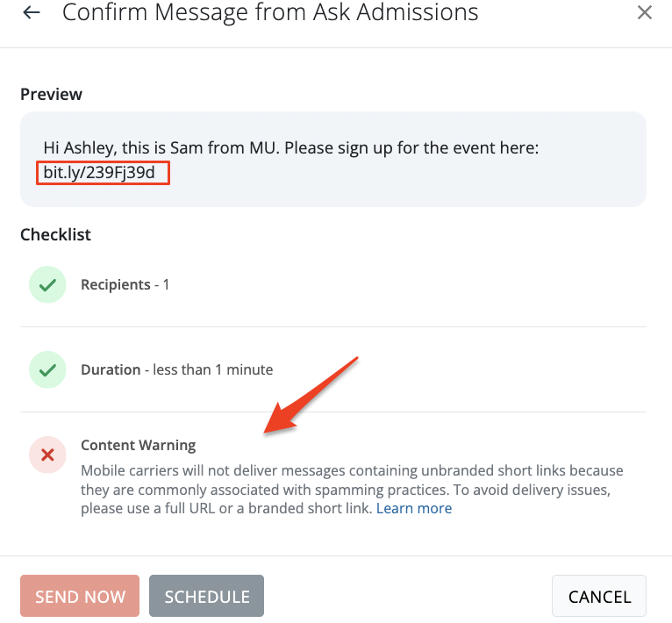This screenshot has width=672, height=623.
Task: Click the 'Hi Ashley' greeting line
Action: (290, 147)
